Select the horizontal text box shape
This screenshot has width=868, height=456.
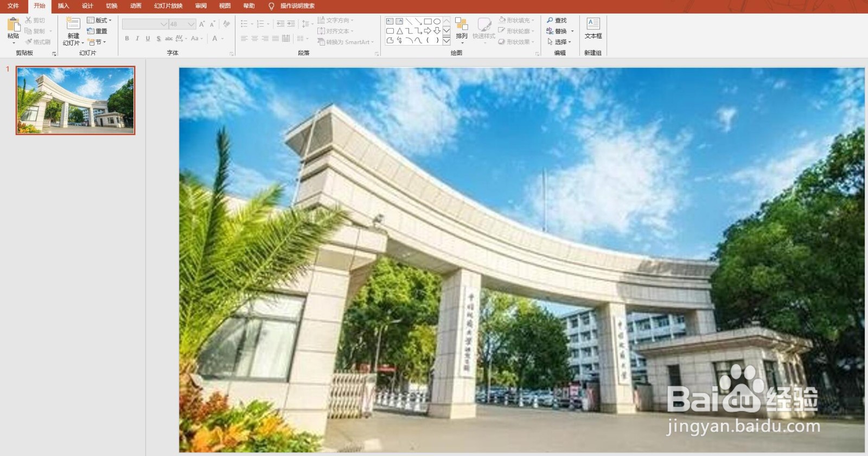pos(390,21)
